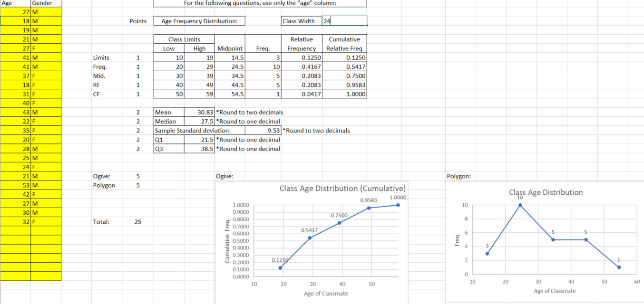This screenshot has width=644, height=304.
Task: Click the header 'For the following questions' cell
Action: pos(260,3)
